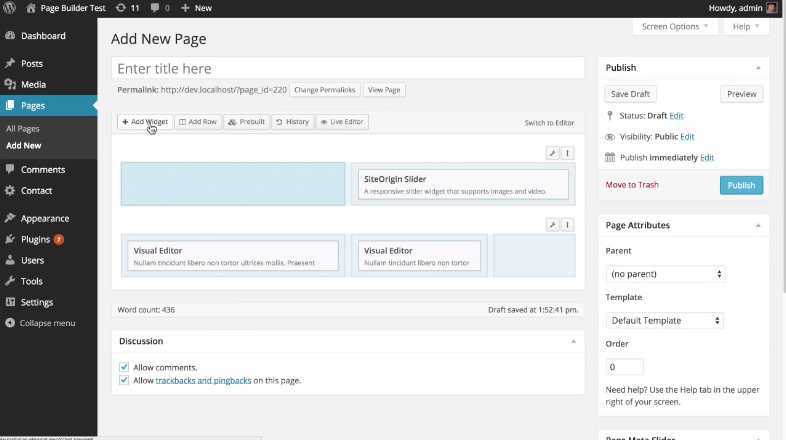Open the Parent page dropdown
Image resolution: width=786 pixels, height=440 pixels.
click(665, 273)
